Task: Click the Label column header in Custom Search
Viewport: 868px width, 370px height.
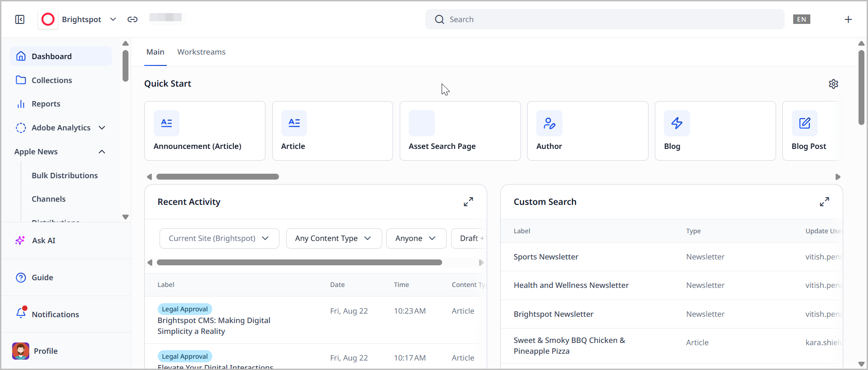Action: tap(522, 231)
